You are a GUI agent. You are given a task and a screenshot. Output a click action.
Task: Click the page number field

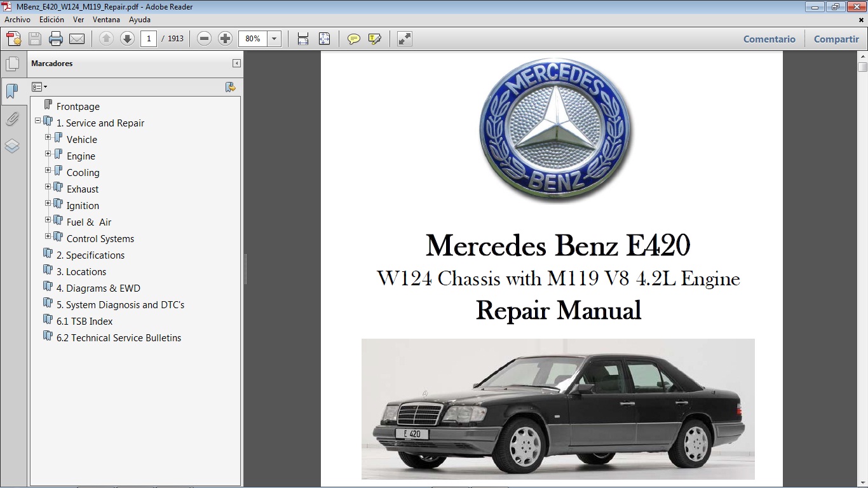point(149,39)
